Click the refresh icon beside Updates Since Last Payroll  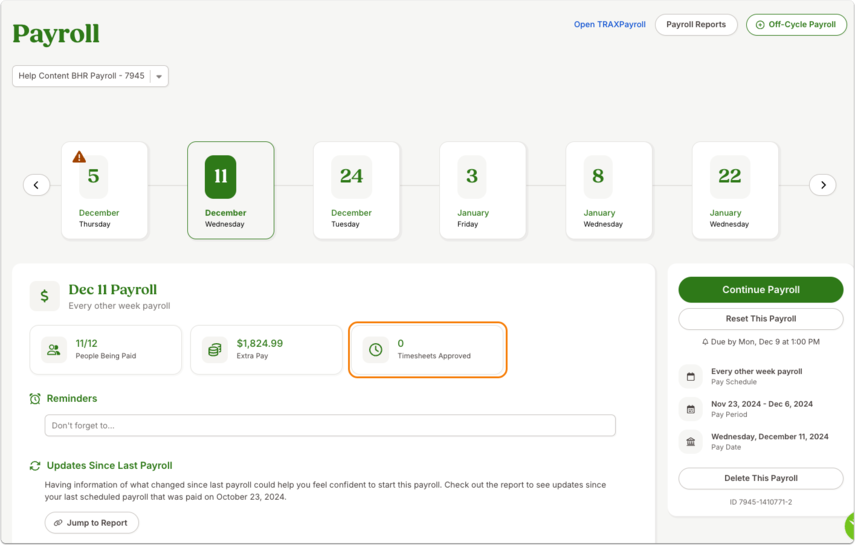35,466
